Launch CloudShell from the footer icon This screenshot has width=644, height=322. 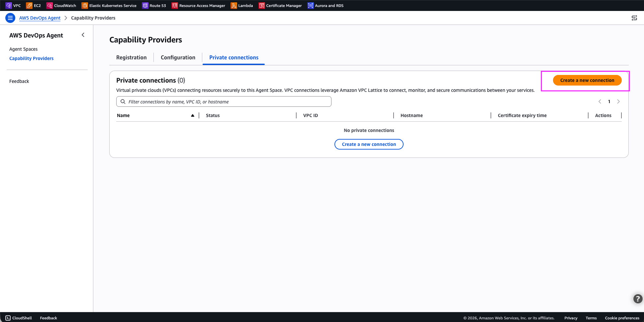click(x=8, y=318)
